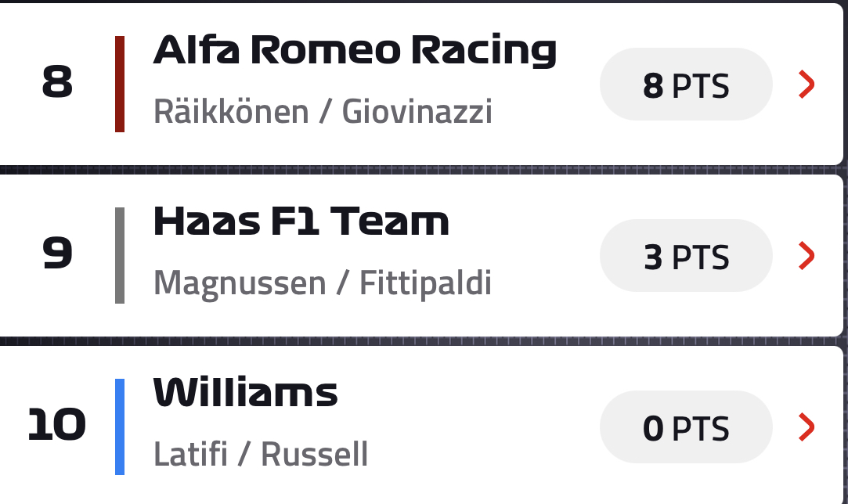Click the Haas F1 Team standings card
The image size is (848, 504).
click(421, 255)
